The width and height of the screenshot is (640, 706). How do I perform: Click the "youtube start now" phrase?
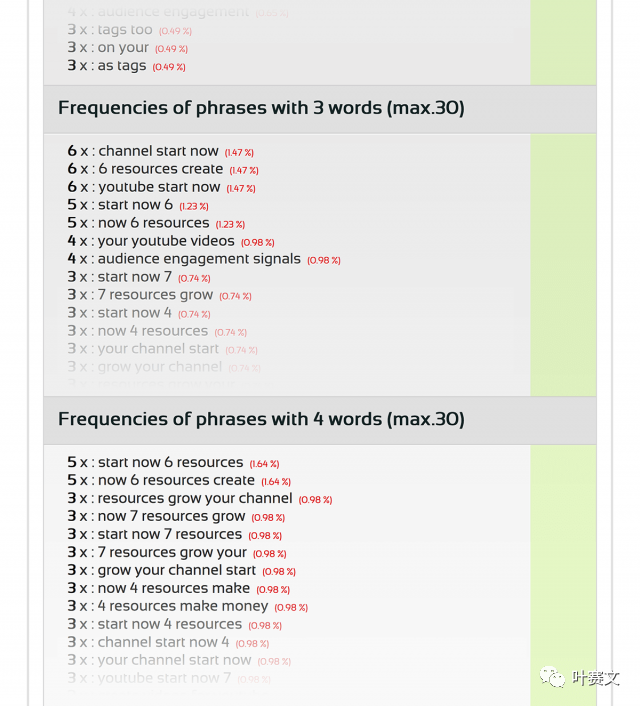pyautogui.click(x=159, y=187)
